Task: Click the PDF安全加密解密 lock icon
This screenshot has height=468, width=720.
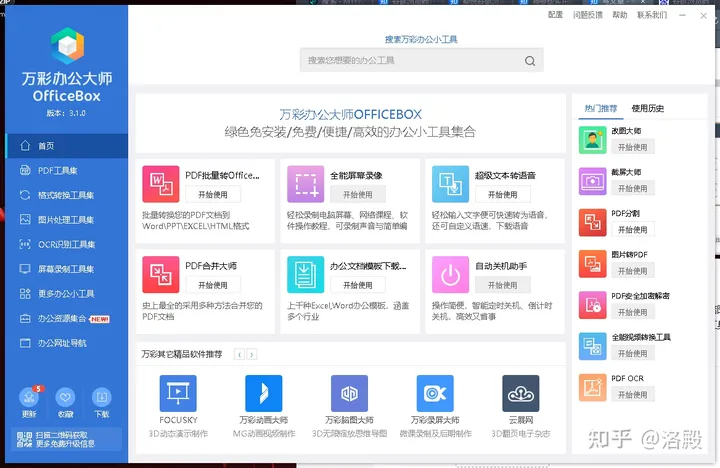Action: (592, 305)
